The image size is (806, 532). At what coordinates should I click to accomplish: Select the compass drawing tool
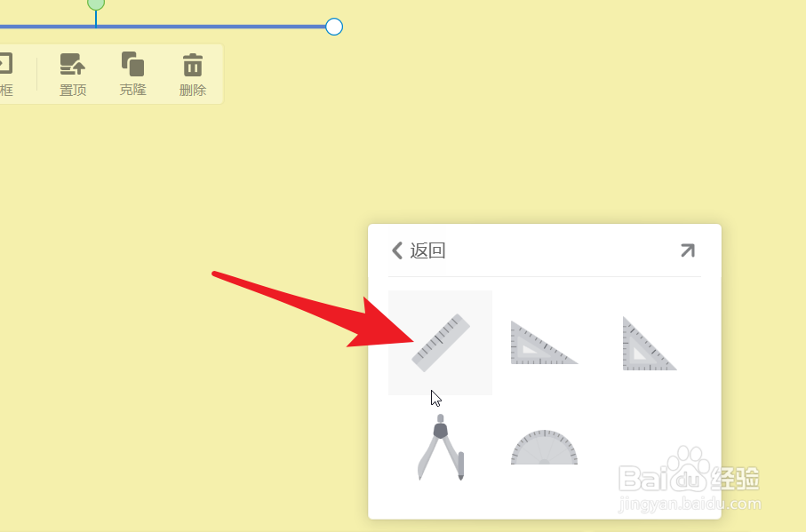click(441, 448)
